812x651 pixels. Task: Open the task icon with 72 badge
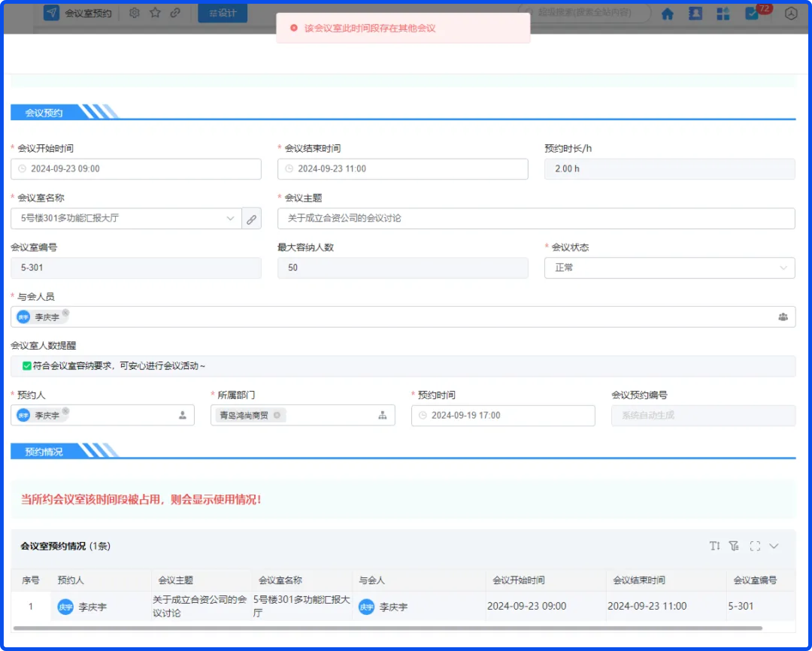point(752,14)
